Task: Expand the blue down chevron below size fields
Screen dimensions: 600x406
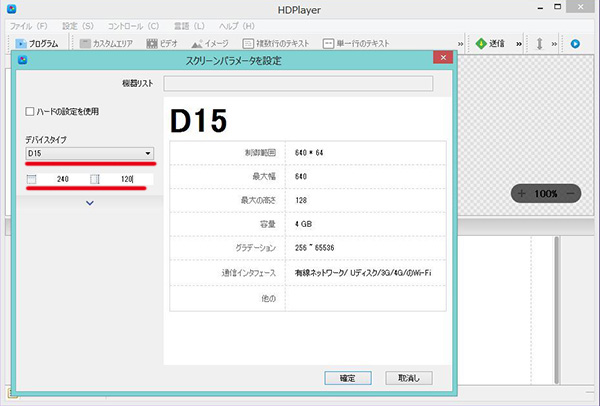Action: coord(90,203)
